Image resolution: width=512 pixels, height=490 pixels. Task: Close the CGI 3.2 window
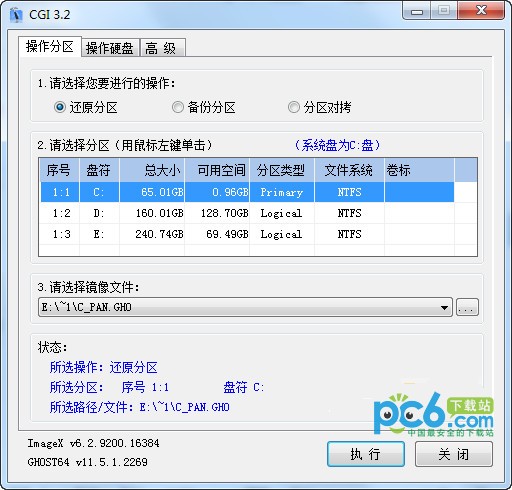481,11
